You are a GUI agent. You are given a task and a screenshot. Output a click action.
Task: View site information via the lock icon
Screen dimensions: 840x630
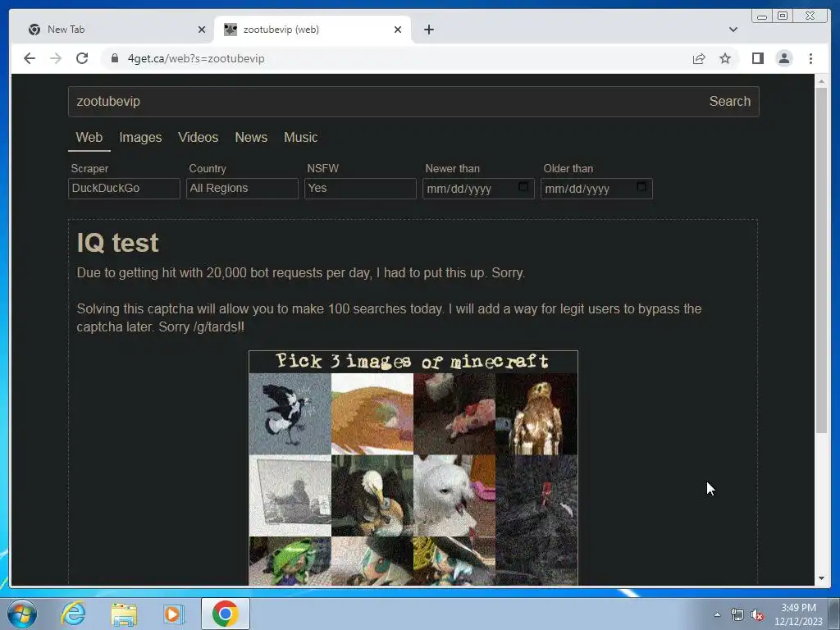(115, 58)
